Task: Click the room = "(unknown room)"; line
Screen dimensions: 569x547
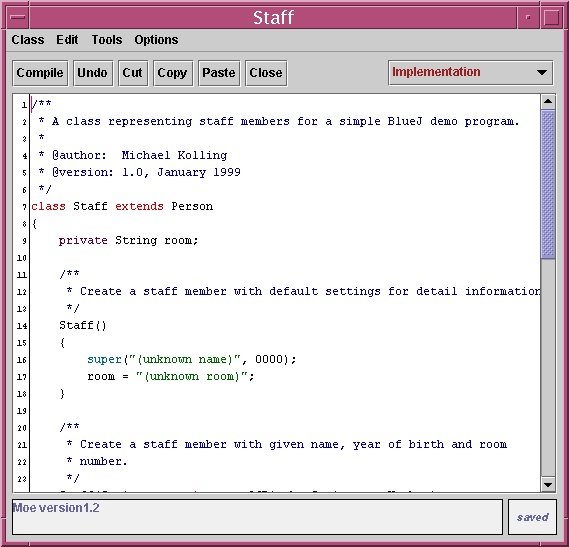Action: (171, 376)
